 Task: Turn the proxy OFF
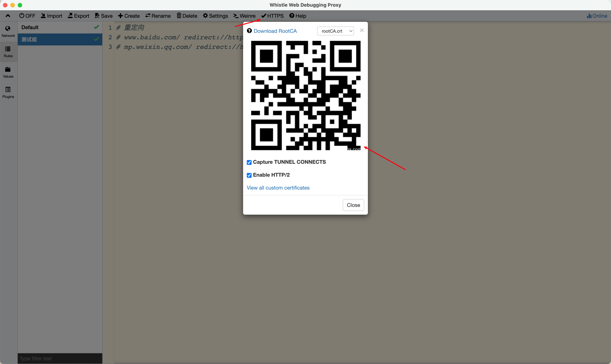point(27,16)
